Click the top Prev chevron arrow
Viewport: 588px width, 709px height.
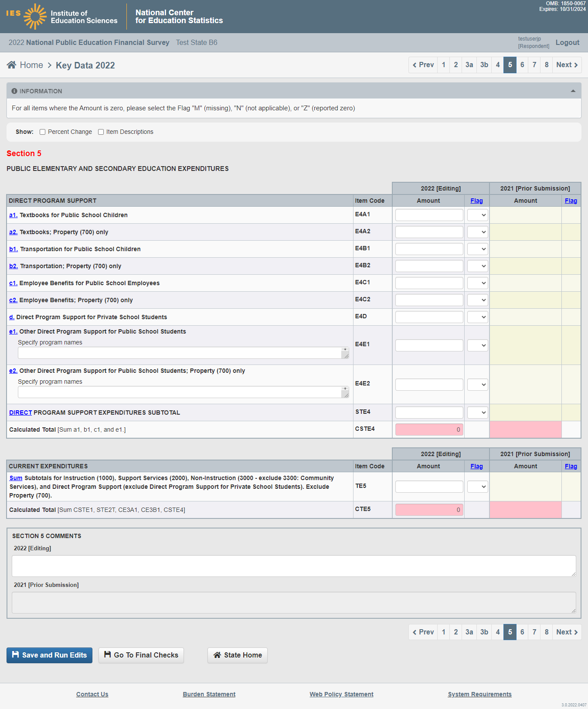point(415,65)
